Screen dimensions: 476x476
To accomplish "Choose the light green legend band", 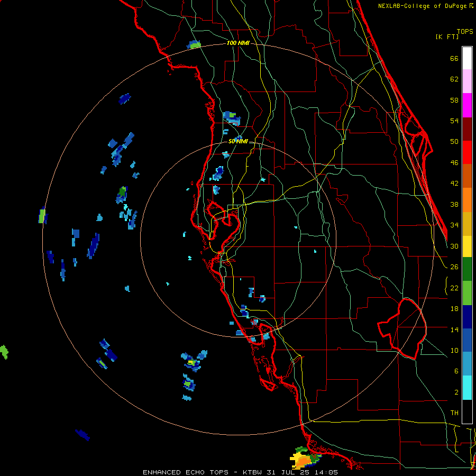I will point(467,293).
